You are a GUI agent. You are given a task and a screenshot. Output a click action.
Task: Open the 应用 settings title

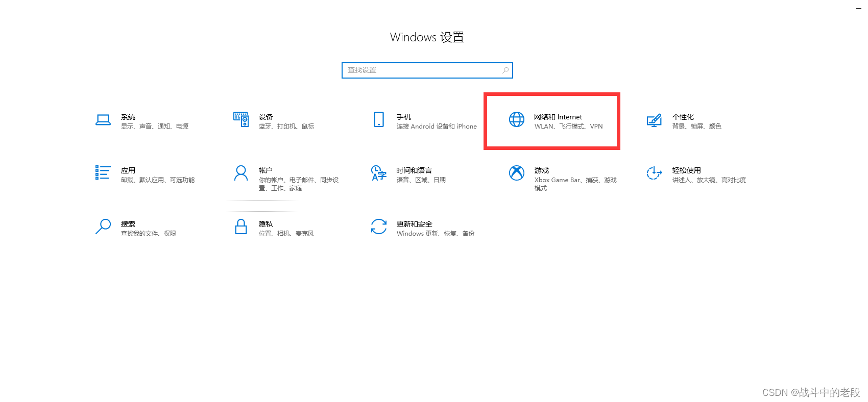coord(128,170)
